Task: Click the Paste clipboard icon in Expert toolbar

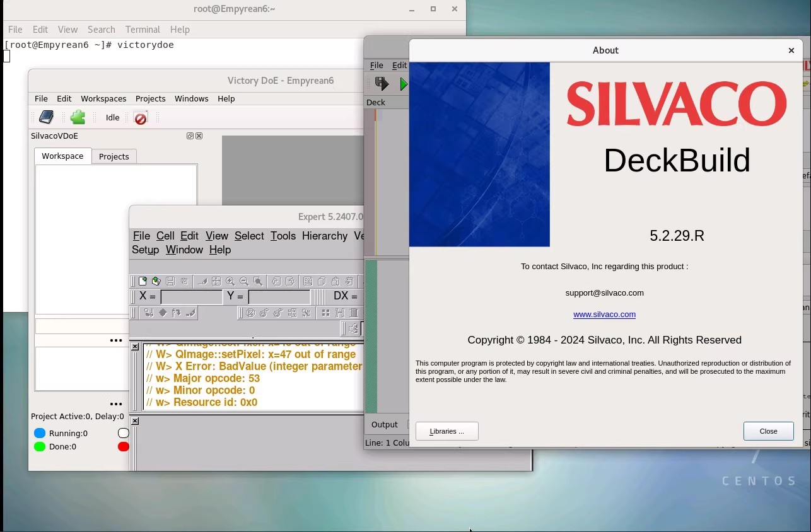Action: pos(335,281)
